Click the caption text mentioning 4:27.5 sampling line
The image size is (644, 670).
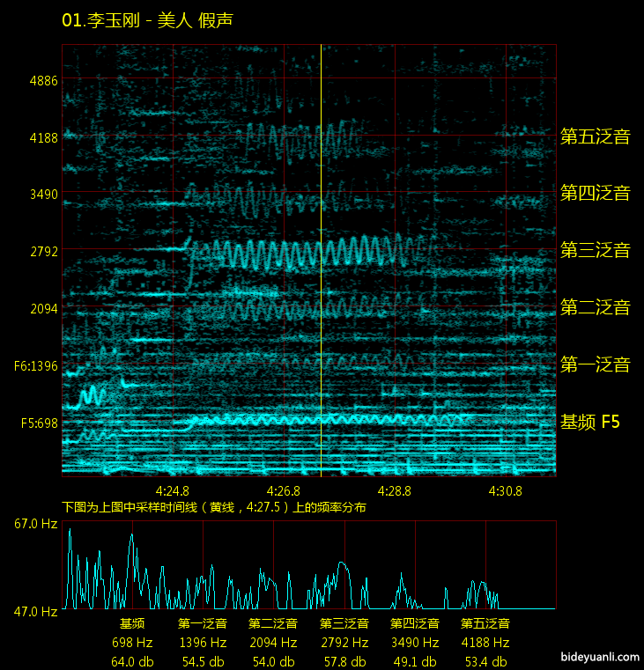pos(213,508)
